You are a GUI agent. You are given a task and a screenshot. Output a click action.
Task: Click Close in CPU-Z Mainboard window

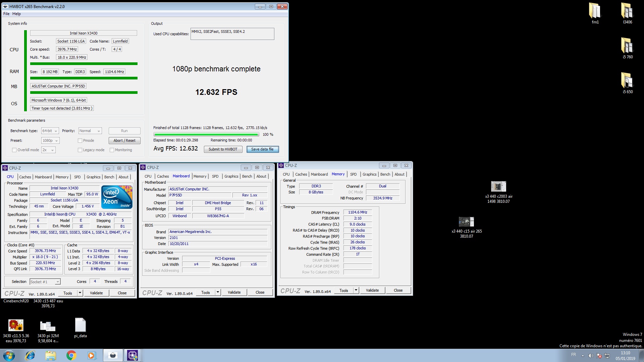[x=260, y=292]
